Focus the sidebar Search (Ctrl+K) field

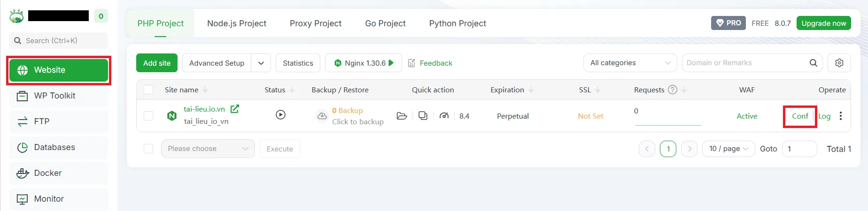coord(59,40)
